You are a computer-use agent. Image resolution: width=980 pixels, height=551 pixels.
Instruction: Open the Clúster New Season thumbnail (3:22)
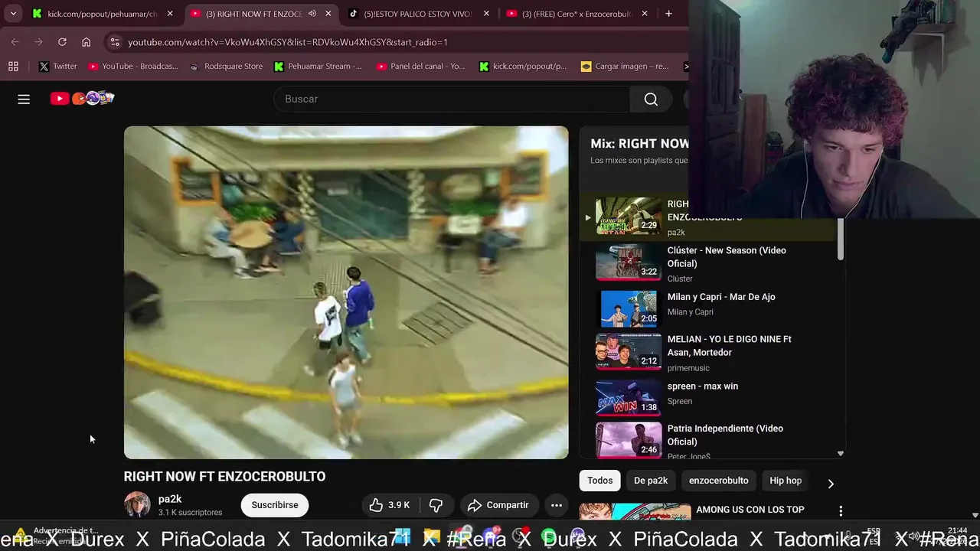coord(629,262)
